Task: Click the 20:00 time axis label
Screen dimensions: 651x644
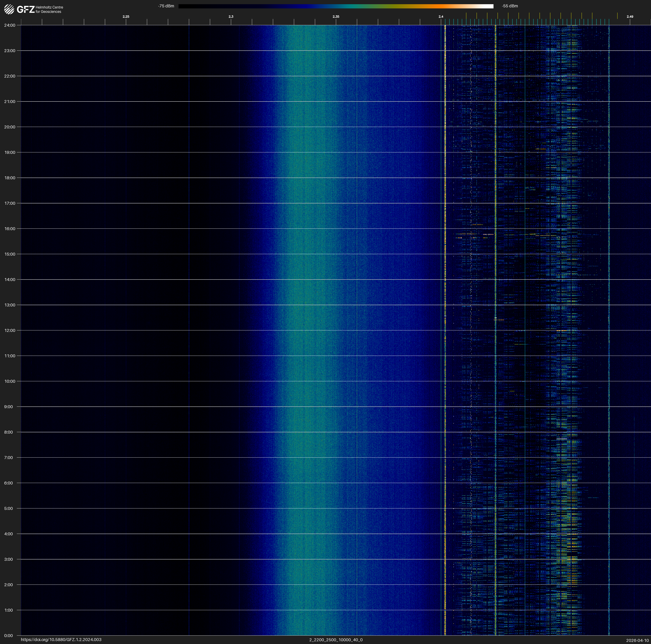Action: tap(10, 127)
